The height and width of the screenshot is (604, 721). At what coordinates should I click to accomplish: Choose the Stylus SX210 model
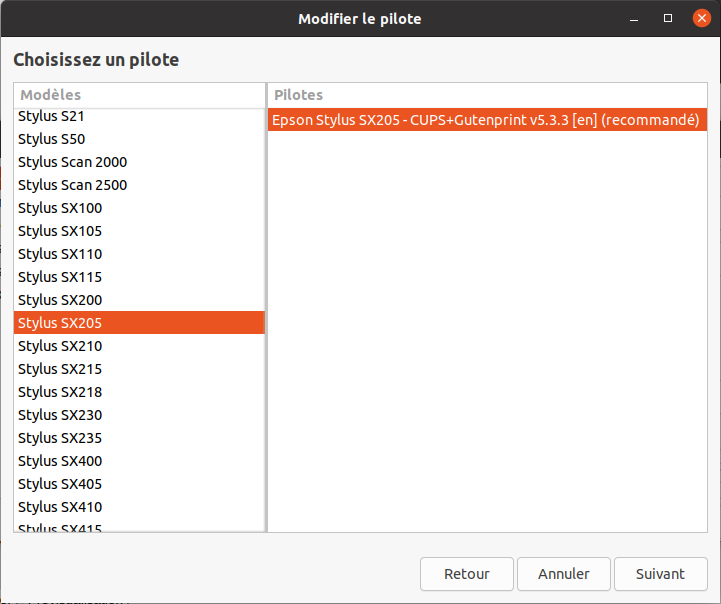[x=139, y=346]
